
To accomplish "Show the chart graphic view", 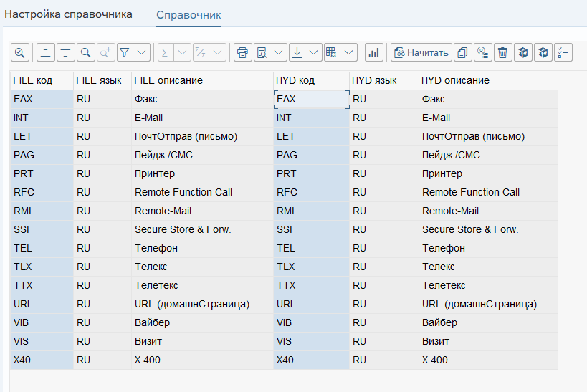I will (373, 52).
